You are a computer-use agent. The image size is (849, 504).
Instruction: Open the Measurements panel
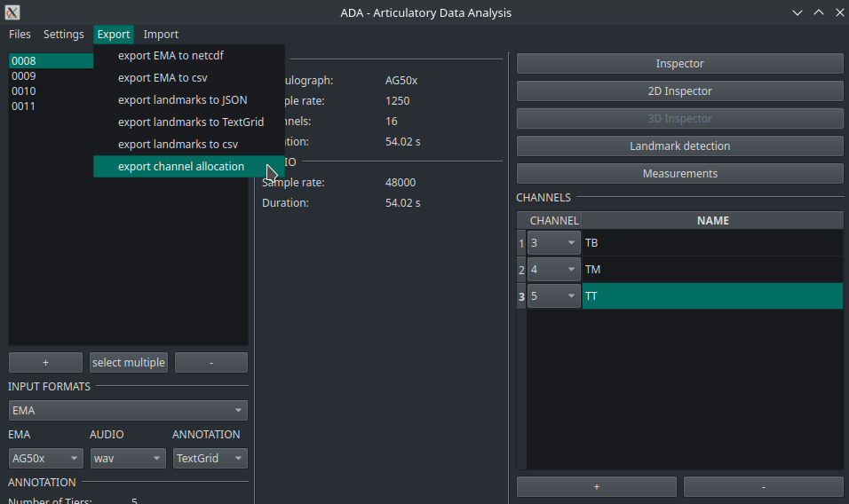point(679,174)
